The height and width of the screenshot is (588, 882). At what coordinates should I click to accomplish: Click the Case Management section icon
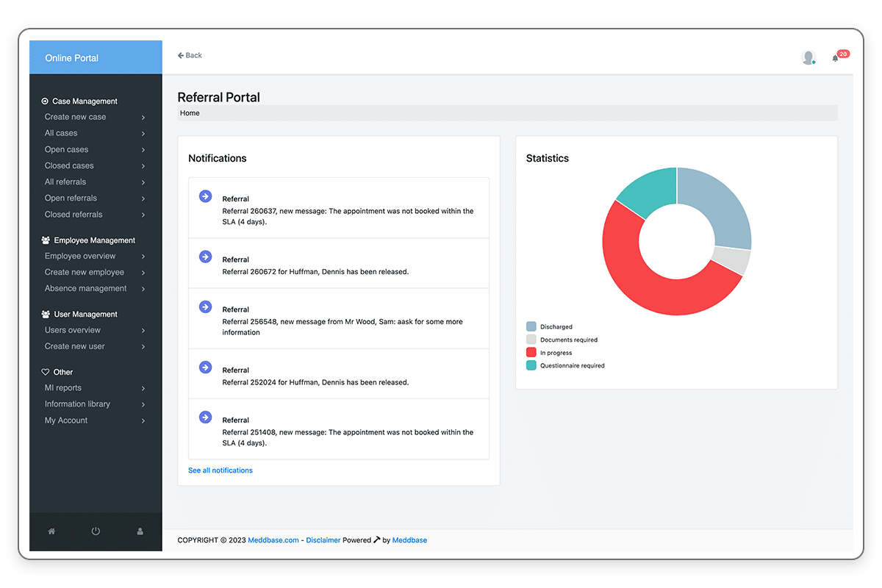45,101
